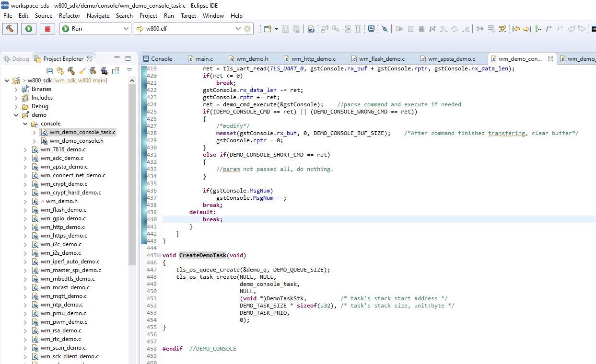Open the Target menu

point(188,16)
